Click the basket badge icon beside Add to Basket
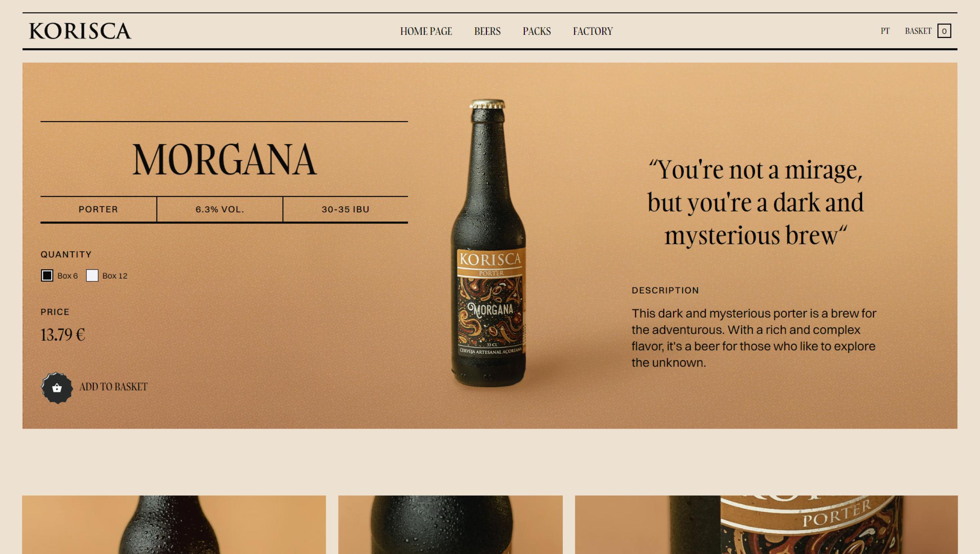 (57, 388)
